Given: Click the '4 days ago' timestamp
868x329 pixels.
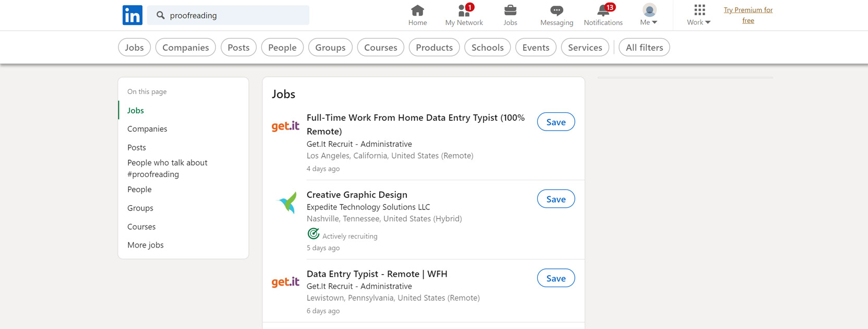Looking at the screenshot, I should pos(323,169).
